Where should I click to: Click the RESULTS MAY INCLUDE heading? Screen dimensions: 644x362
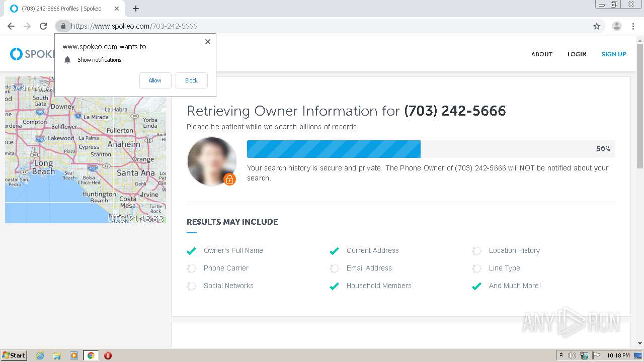pos(232,222)
